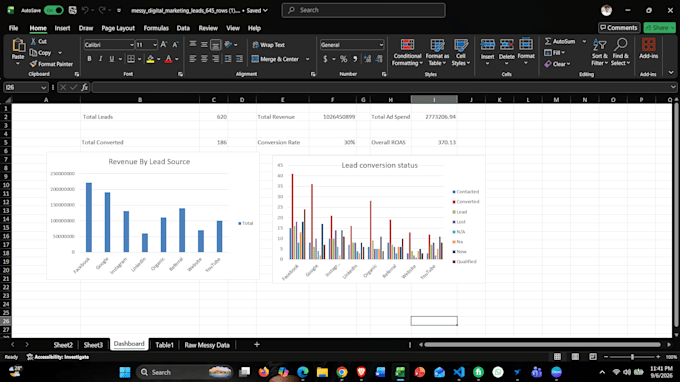
Task: Turn off the AutoSave toggle
Action: pyautogui.click(x=54, y=10)
